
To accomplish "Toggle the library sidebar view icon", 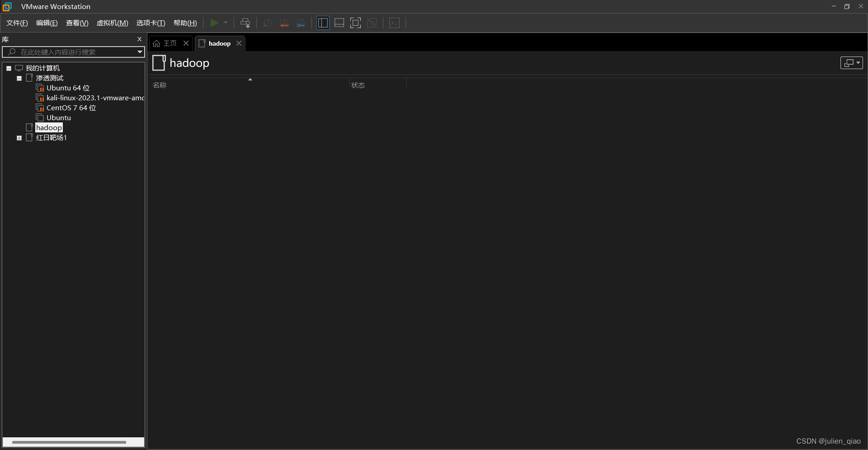I will click(x=323, y=23).
